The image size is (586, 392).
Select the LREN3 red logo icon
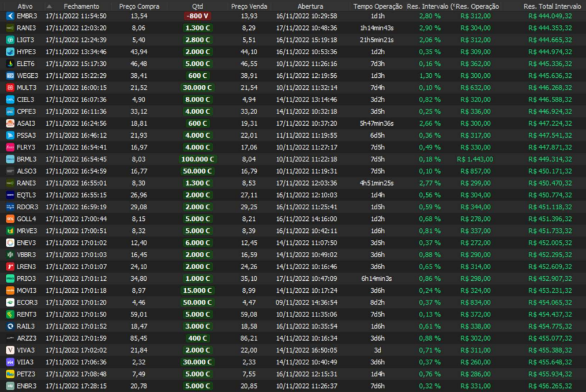coord(10,267)
